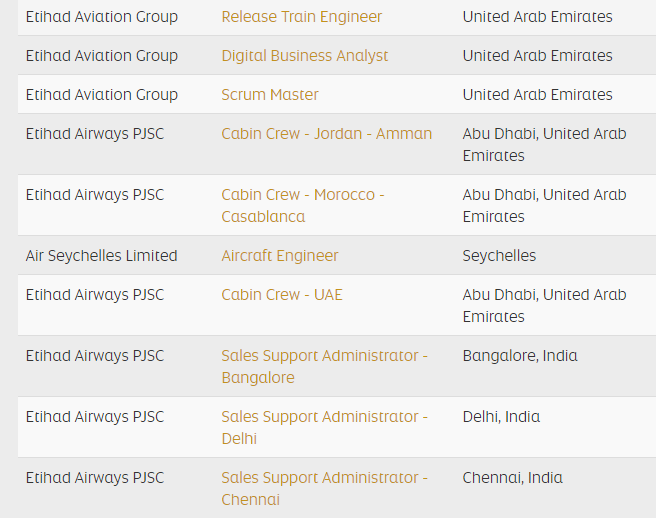Select the Bangalore, India location text

520,356
